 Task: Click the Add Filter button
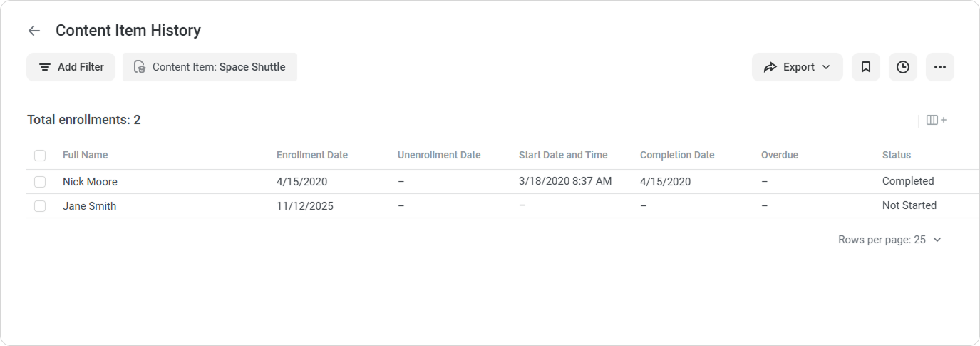click(71, 67)
